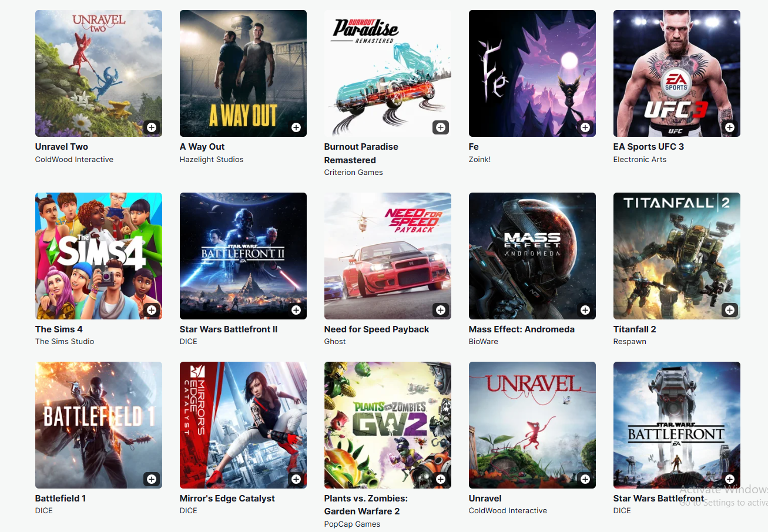768x532 pixels.
Task: Add Star Wars Battlefront II via plus icon
Action: (x=296, y=310)
